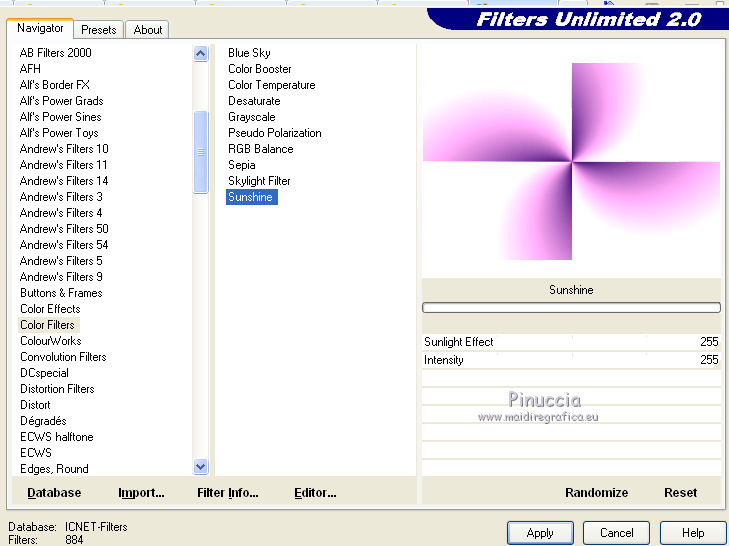Screen dimensions: 729x546
Task: Select Andrew's Filters 11 category
Action: 64,165
